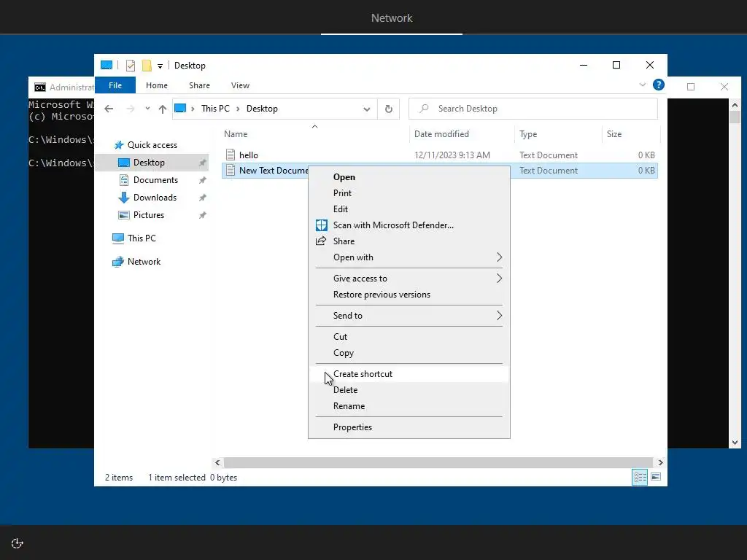
Task: Select Quick access in navigation pane
Action: coord(152,145)
